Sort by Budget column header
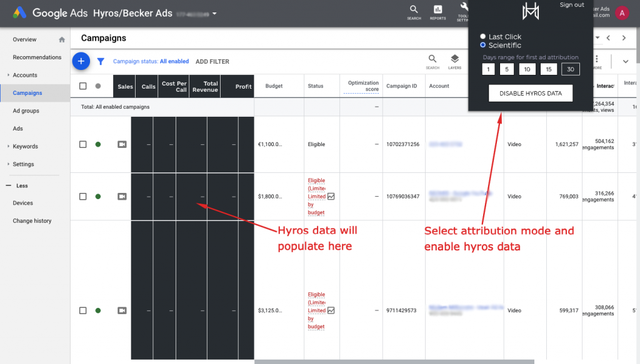The width and height of the screenshot is (640, 364). click(274, 86)
